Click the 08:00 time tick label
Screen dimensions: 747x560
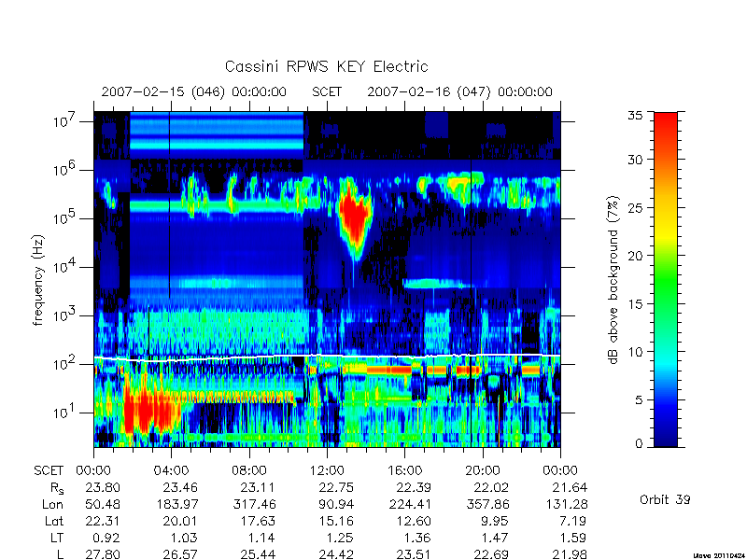click(248, 470)
